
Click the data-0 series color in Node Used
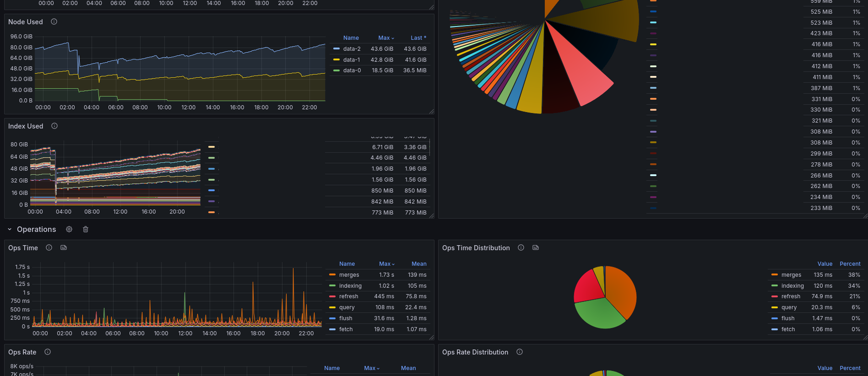coord(336,70)
